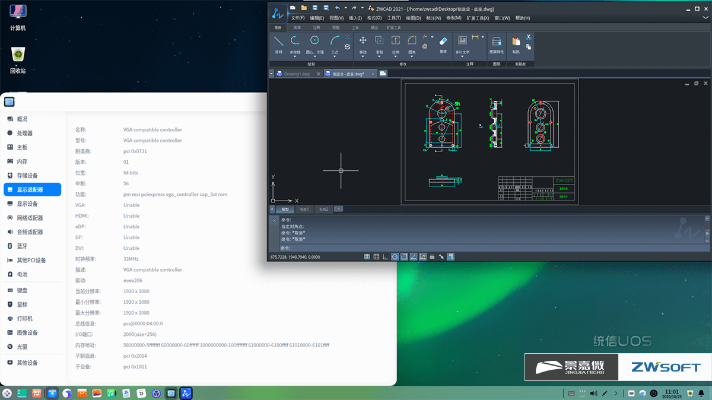Toggle polar tracking in the CAD status bar
712x400 pixels.
pos(395,257)
